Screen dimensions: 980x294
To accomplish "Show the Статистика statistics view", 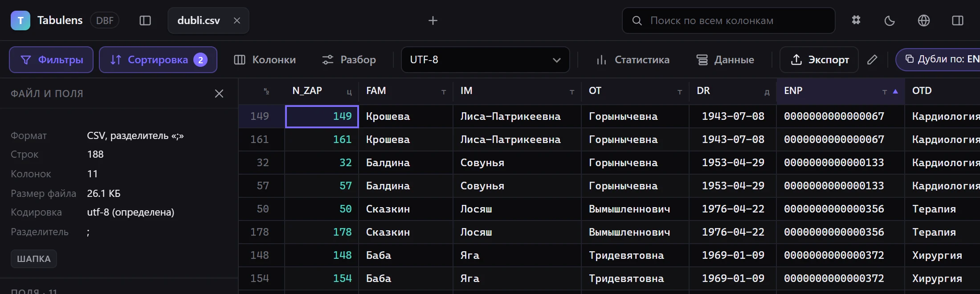I will tap(633, 60).
